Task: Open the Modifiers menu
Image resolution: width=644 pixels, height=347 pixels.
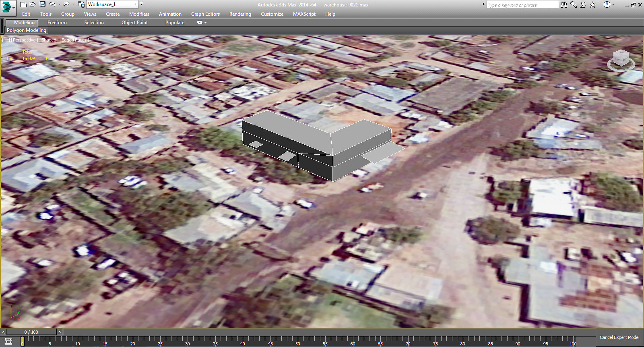Action: pos(139,14)
